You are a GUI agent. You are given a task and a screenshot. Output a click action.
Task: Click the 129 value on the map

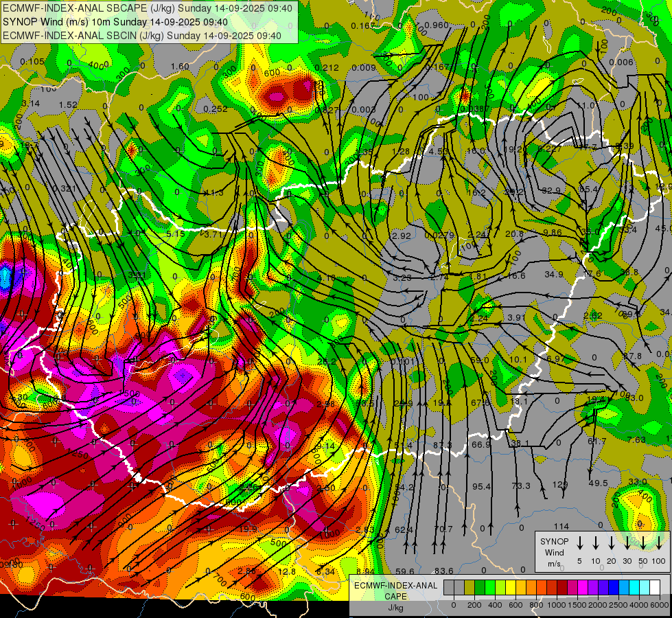coord(560,485)
